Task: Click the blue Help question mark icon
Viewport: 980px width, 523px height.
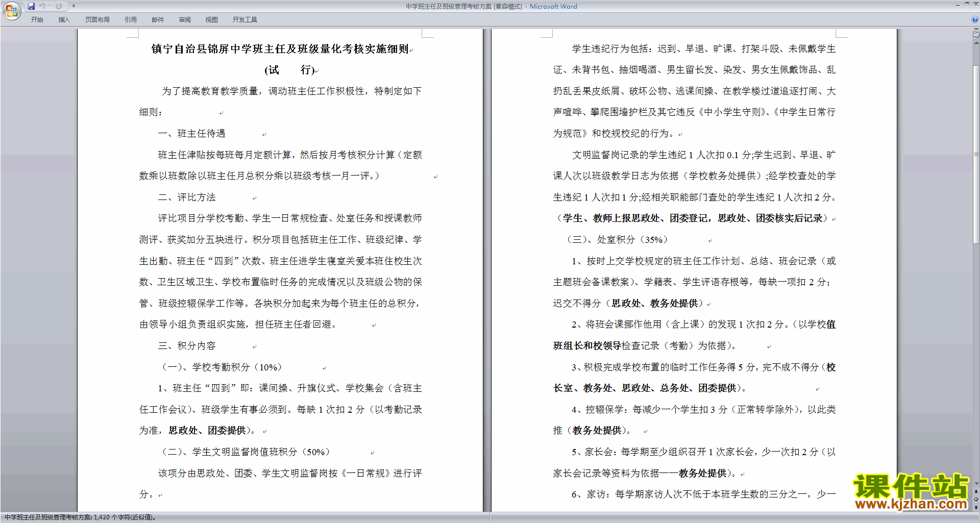Action: [975, 19]
